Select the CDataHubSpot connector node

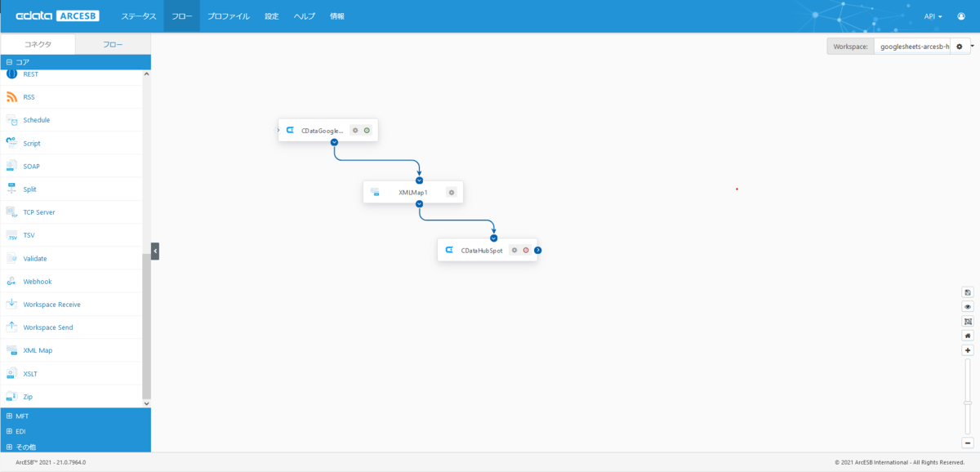pos(488,250)
